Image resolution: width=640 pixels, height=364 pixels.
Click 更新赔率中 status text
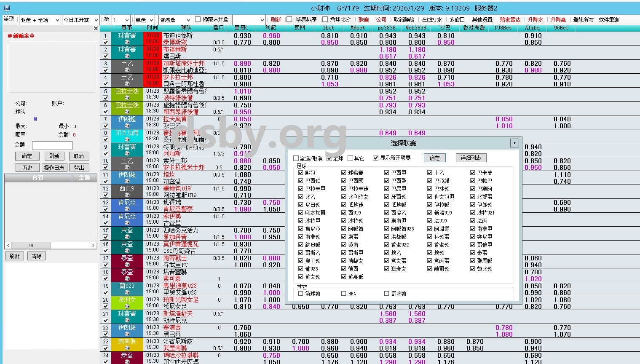(21, 36)
